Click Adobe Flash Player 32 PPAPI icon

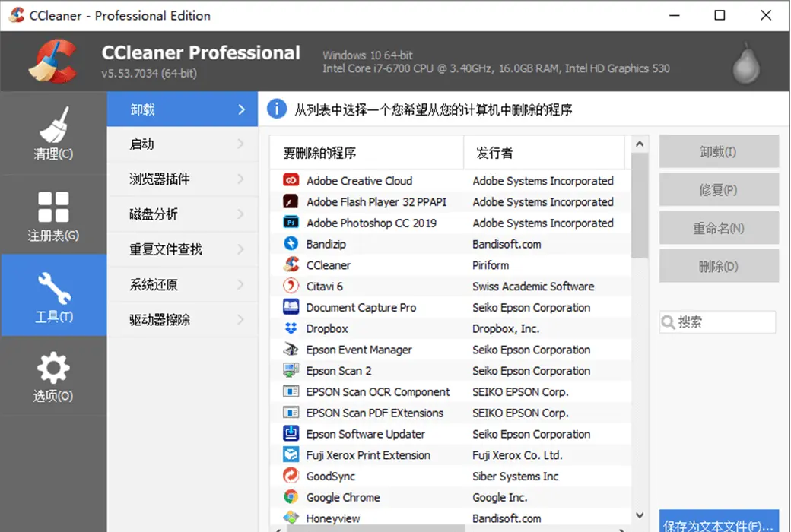291,201
